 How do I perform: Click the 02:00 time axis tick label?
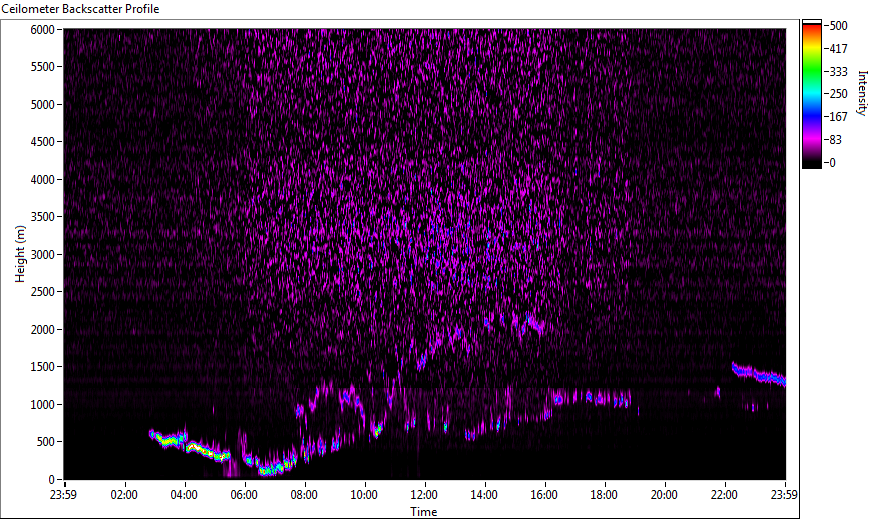[124, 495]
